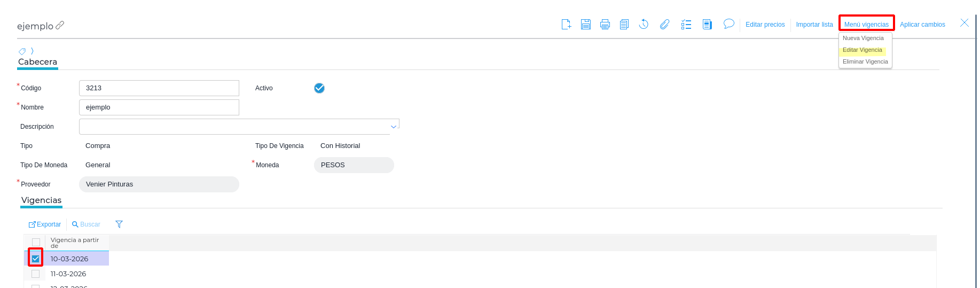The height and width of the screenshot is (288, 980).
Task: Open comments with the speech bubble icon
Action: tap(728, 24)
